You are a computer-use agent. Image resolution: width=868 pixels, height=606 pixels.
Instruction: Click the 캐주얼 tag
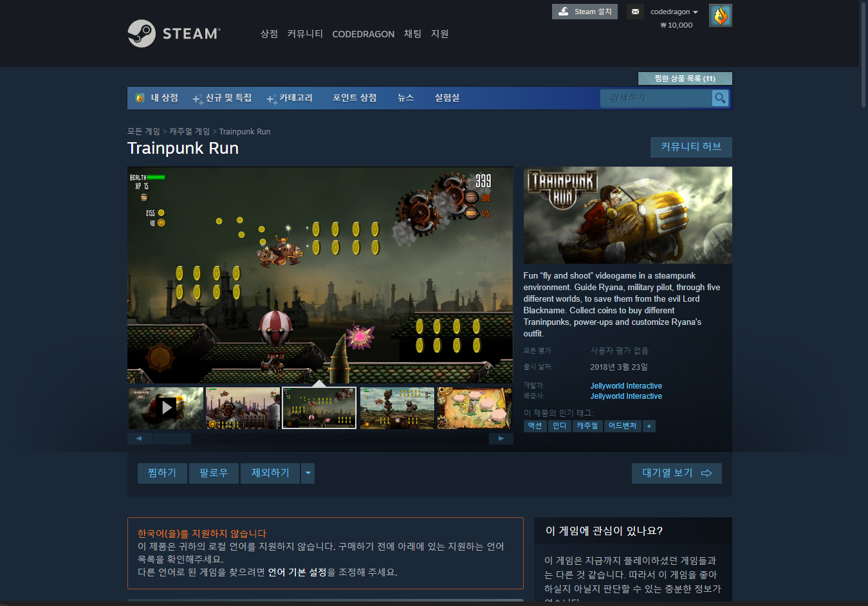tap(587, 426)
